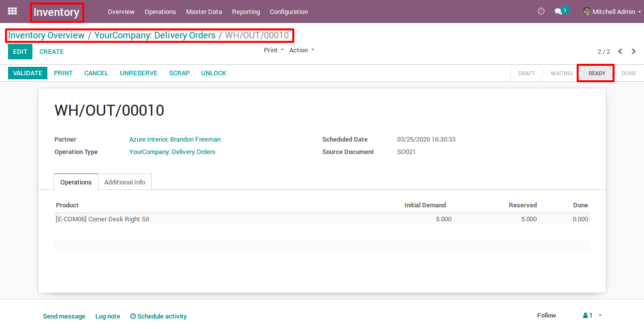644x329 pixels.
Task: Click the WH/OUT/00010 record title
Action: click(x=109, y=110)
